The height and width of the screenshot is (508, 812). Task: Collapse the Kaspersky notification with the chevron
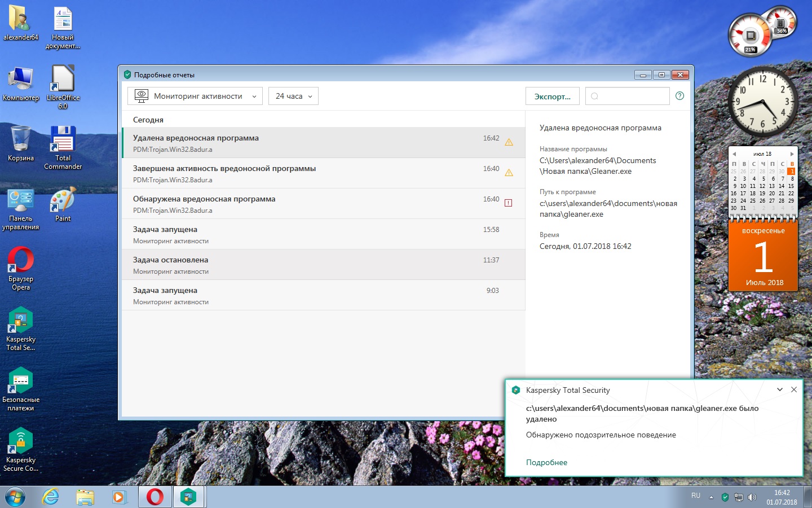(x=780, y=389)
